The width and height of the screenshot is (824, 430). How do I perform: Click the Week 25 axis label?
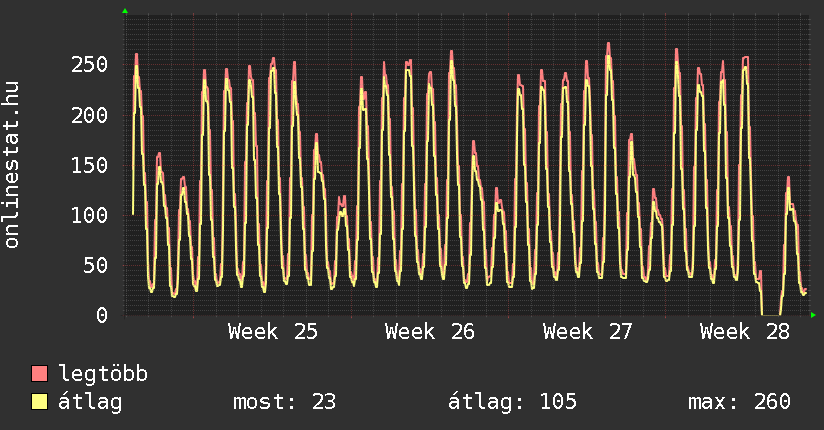click(273, 332)
